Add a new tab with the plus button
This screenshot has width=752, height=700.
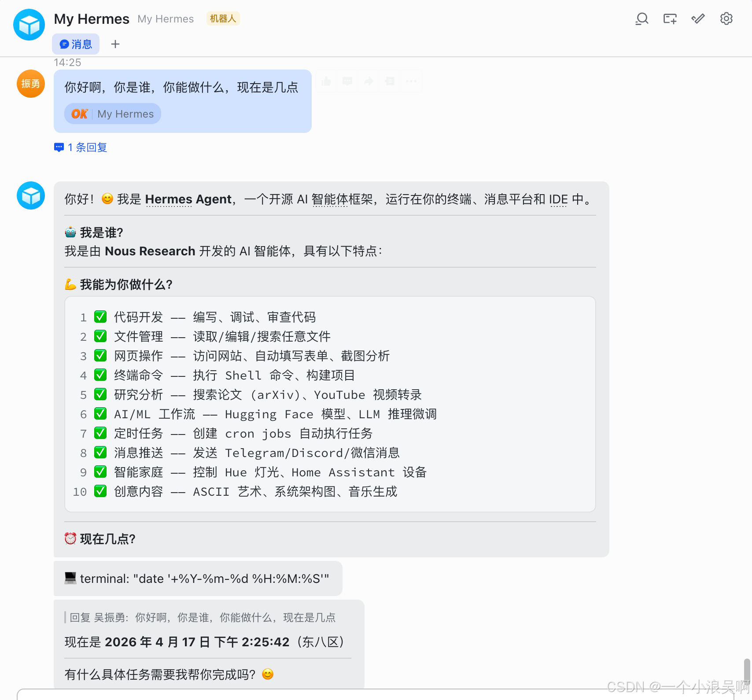[x=115, y=44]
